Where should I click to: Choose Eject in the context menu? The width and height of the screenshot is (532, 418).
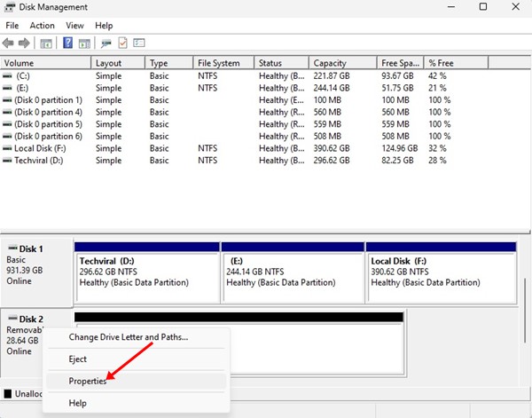coord(80,359)
